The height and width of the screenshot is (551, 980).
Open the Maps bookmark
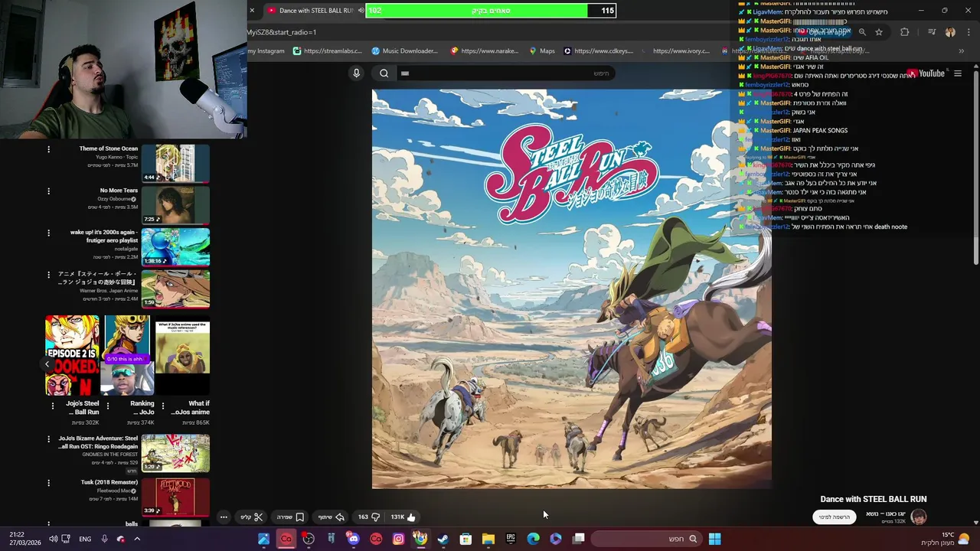(x=542, y=51)
